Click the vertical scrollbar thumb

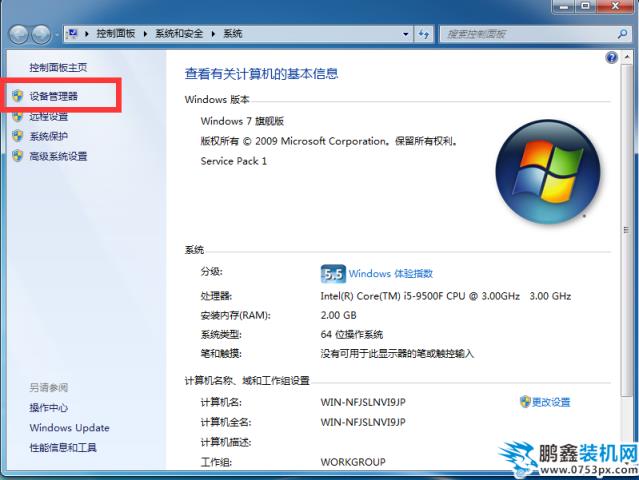(626, 230)
